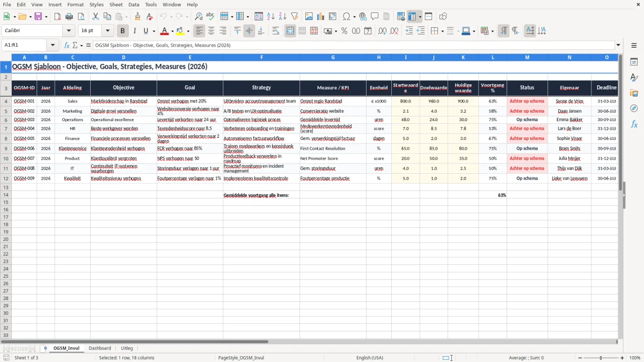Click the Font Size box showing 16 pt
Image resolution: width=644 pixels, height=362 pixels.
90,31
